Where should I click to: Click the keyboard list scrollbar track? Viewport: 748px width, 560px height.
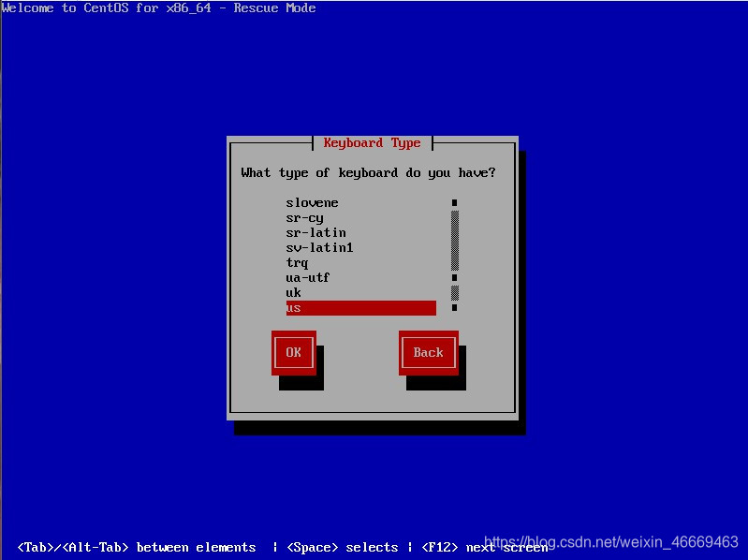[x=455, y=256]
